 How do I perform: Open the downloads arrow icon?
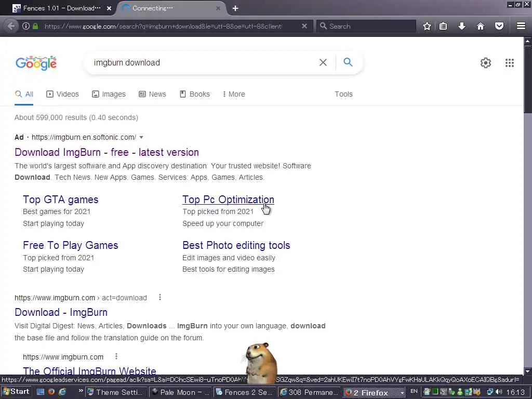pyautogui.click(x=462, y=26)
